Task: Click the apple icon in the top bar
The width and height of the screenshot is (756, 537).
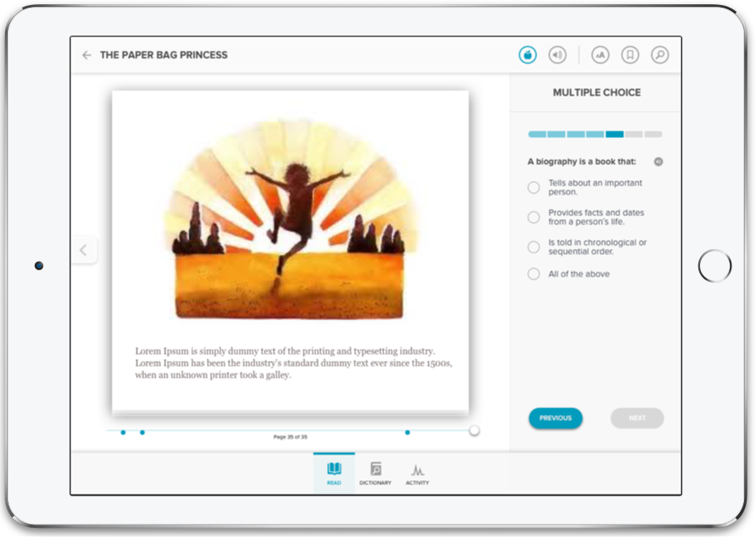Action: (528, 55)
